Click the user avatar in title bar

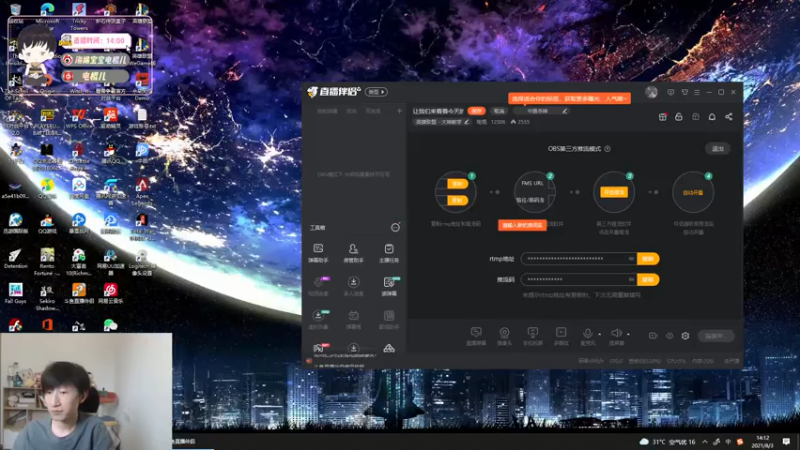click(651, 92)
